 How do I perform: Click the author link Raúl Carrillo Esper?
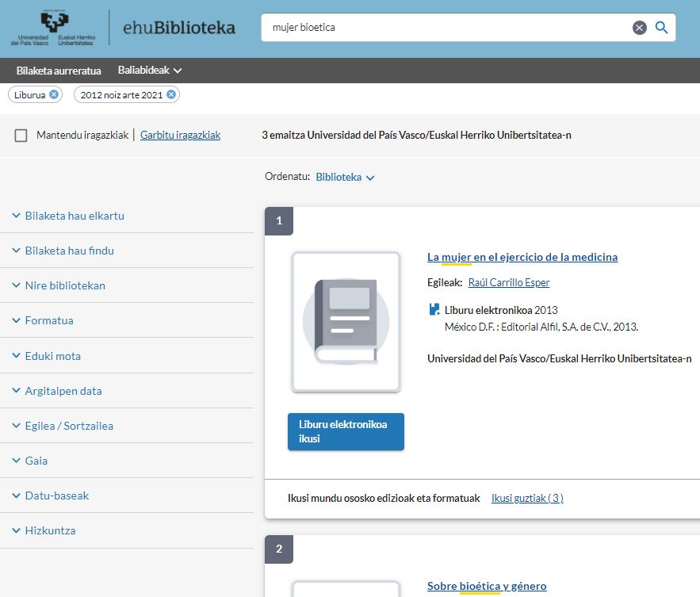pos(508,283)
